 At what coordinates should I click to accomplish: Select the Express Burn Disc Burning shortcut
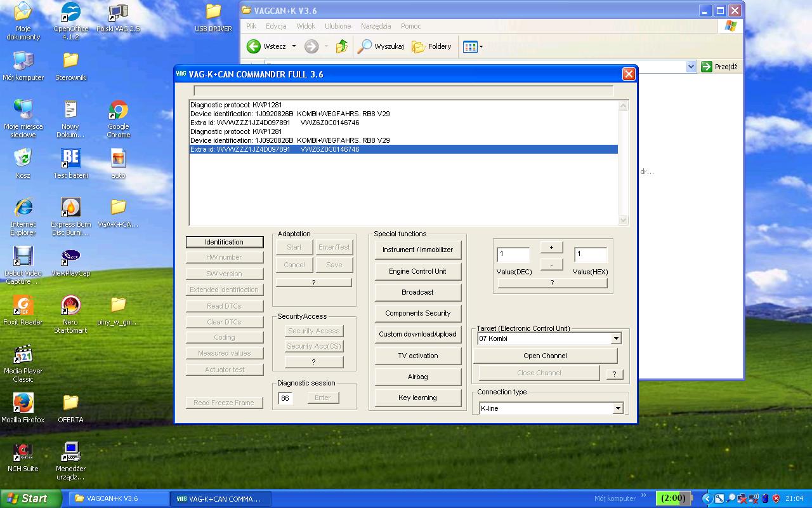tap(70, 217)
